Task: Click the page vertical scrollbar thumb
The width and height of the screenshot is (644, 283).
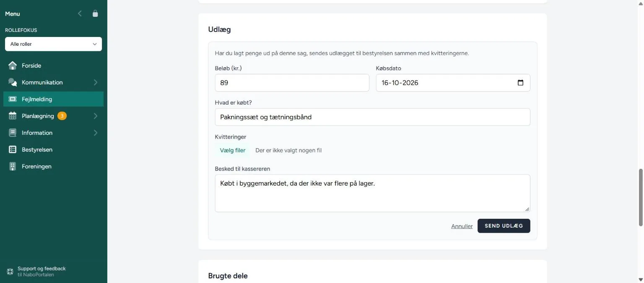Action: coord(640,197)
